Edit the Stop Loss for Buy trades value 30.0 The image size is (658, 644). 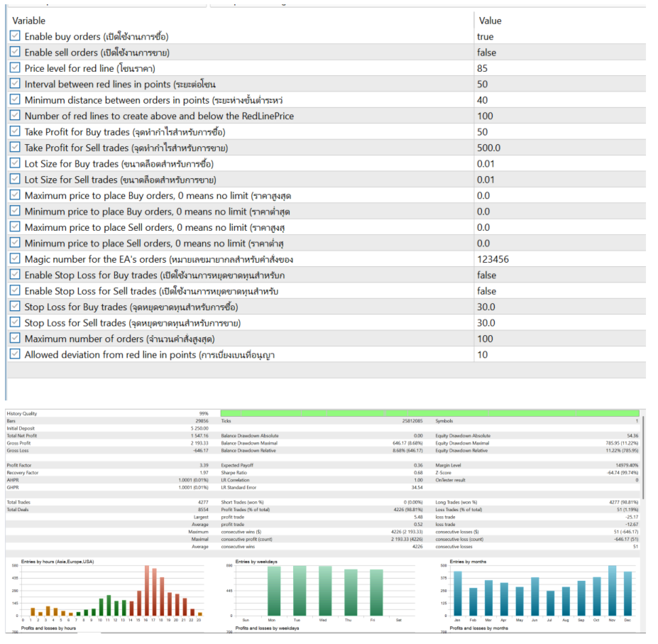[486, 307]
